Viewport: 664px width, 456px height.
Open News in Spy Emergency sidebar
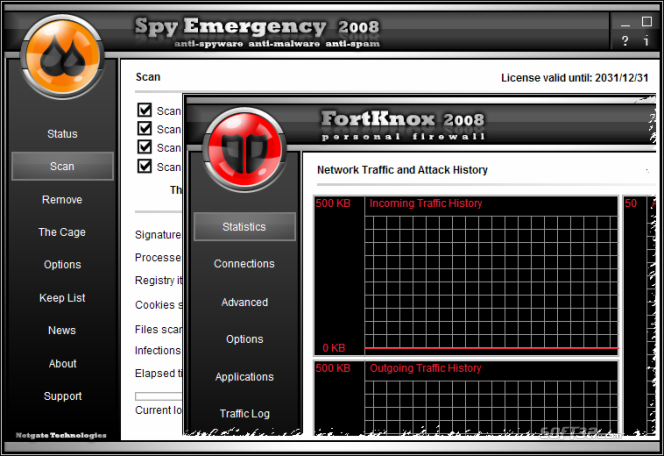[x=62, y=330]
